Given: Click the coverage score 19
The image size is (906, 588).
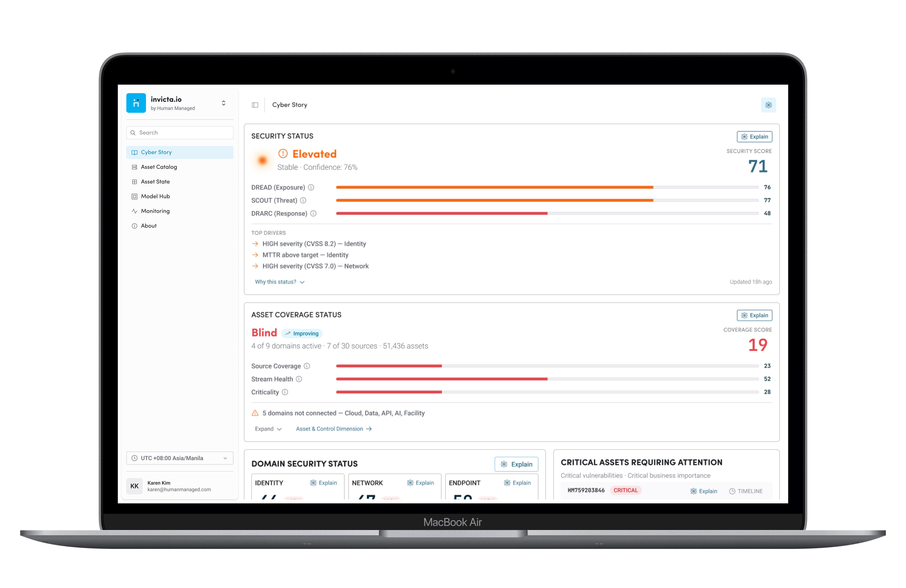Looking at the screenshot, I should coord(758,345).
